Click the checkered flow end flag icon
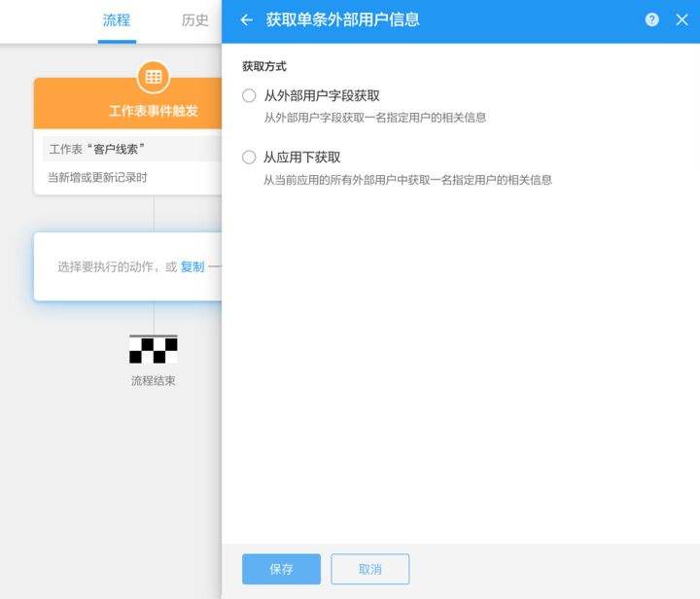Screen dimensions: 700x599 pos(154,349)
